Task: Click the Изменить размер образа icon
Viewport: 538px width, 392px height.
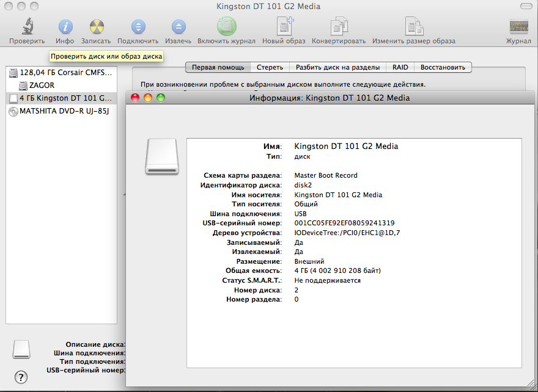Action: (x=414, y=26)
